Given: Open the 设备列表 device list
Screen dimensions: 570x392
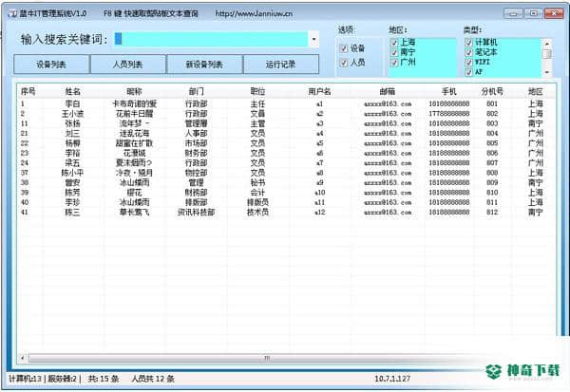Looking at the screenshot, I should [x=51, y=65].
